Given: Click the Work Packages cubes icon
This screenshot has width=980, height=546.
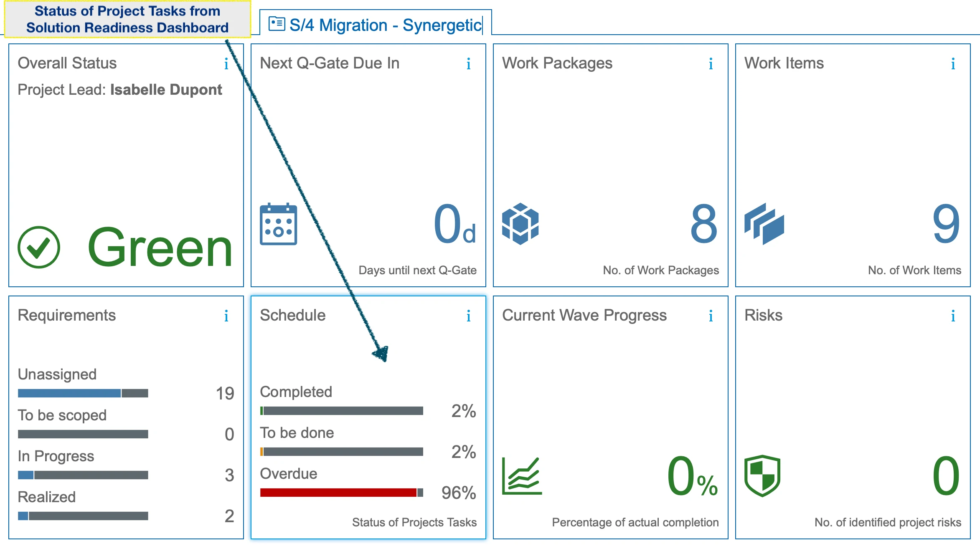Looking at the screenshot, I should [x=520, y=224].
